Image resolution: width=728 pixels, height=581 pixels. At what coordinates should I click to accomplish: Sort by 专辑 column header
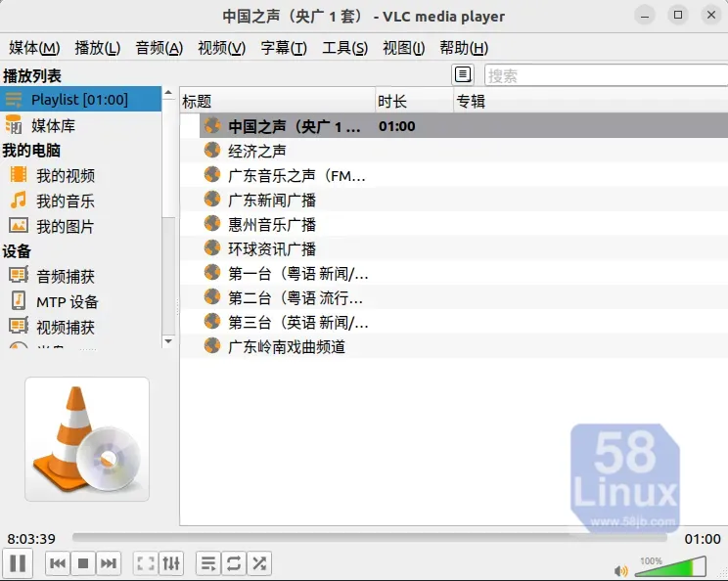tap(591, 101)
